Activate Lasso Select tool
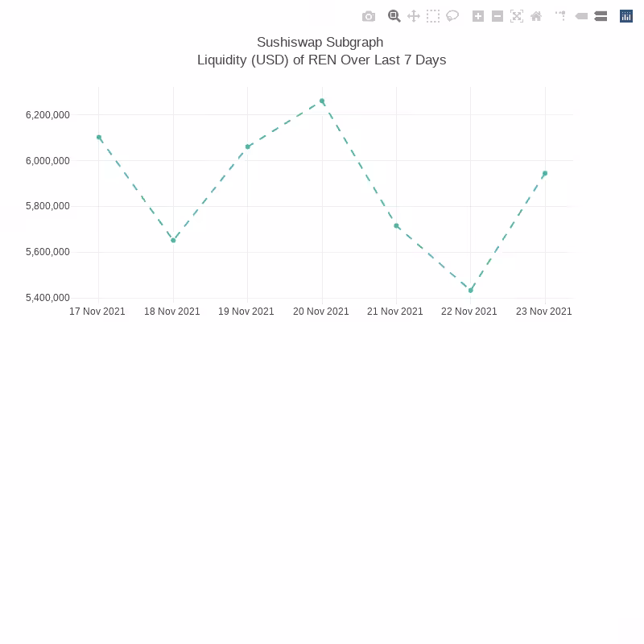Viewport: 644px width, 644px height. click(x=452, y=16)
